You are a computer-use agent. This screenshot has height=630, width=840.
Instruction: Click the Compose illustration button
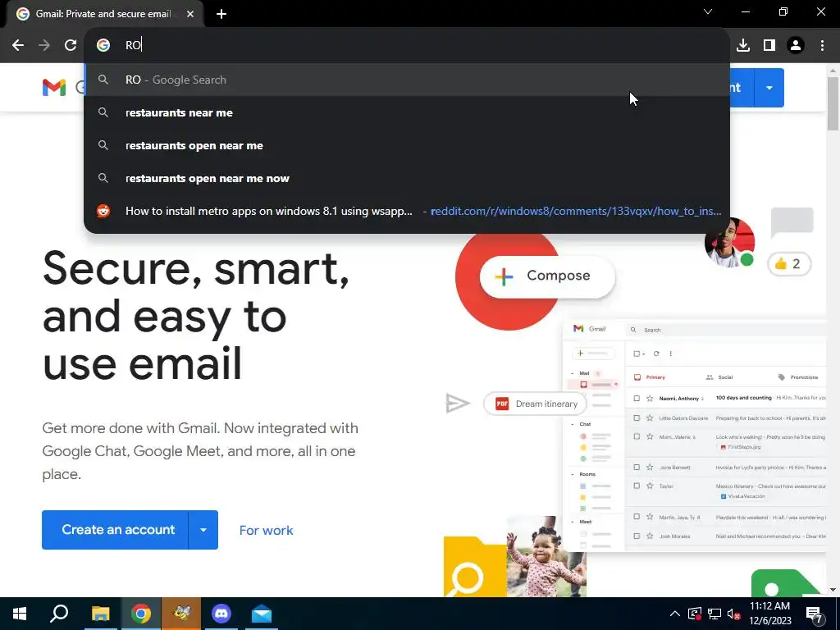[x=547, y=276]
